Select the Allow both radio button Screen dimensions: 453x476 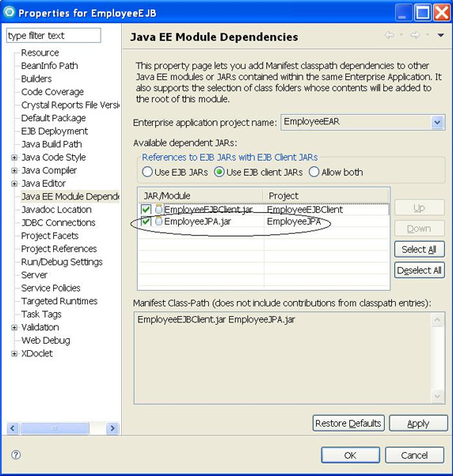tap(314, 172)
